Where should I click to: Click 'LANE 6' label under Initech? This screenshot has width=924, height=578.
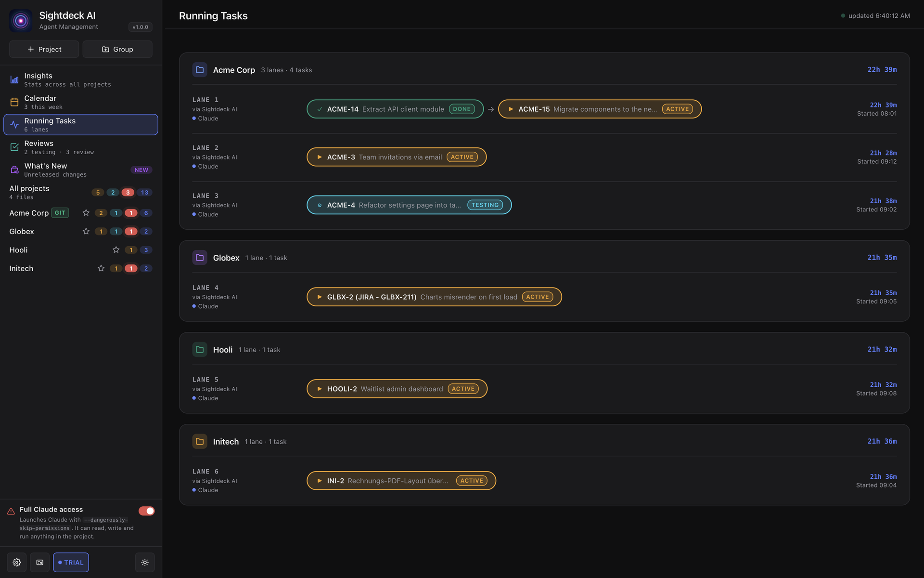(205, 472)
